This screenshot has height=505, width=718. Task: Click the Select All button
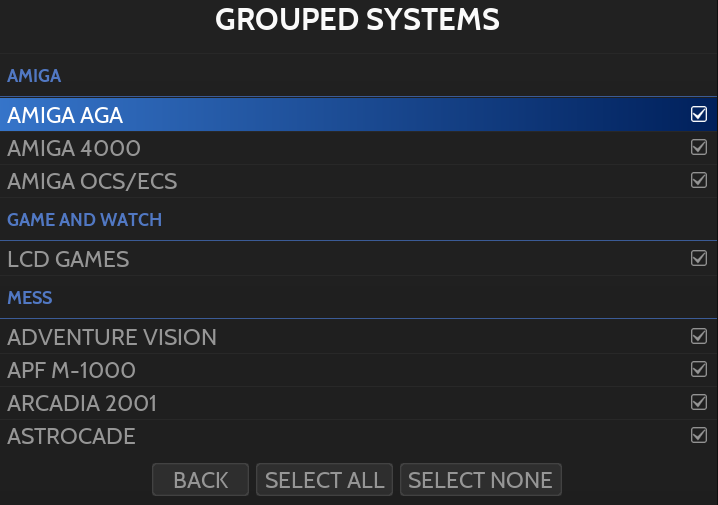[325, 480]
